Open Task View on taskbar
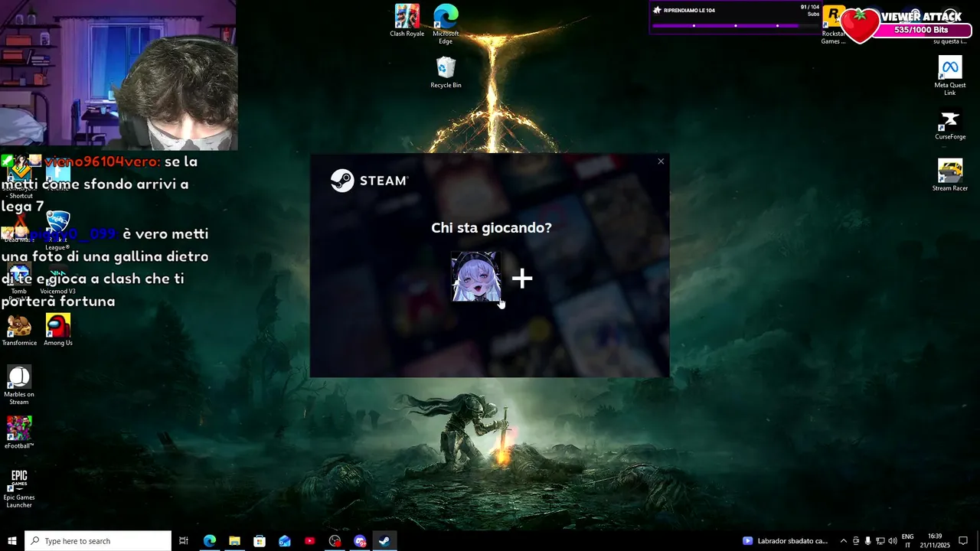 click(x=184, y=541)
